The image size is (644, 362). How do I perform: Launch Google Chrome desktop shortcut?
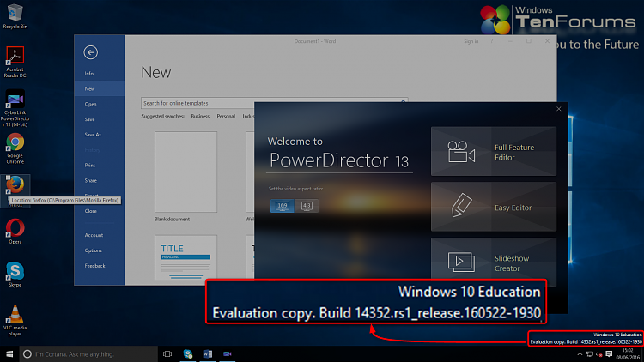(x=15, y=148)
